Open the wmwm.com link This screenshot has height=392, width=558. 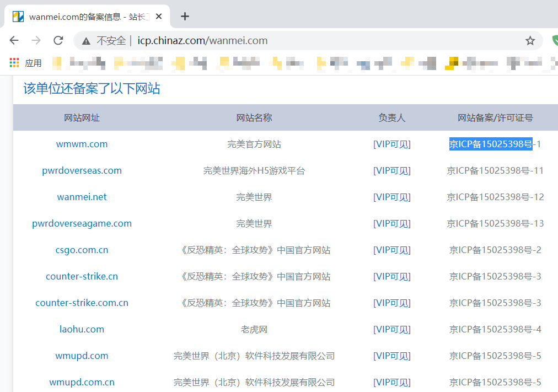click(x=82, y=144)
